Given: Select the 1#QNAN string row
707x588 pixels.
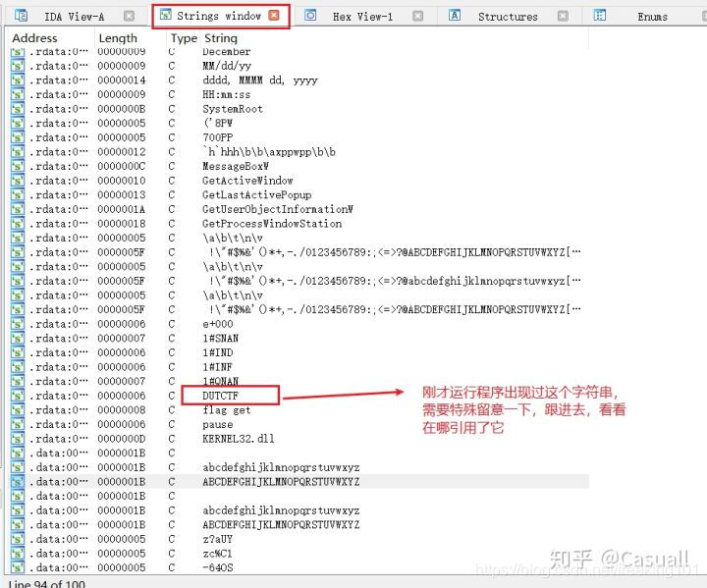Looking at the screenshot, I should pyautogui.click(x=299, y=381).
